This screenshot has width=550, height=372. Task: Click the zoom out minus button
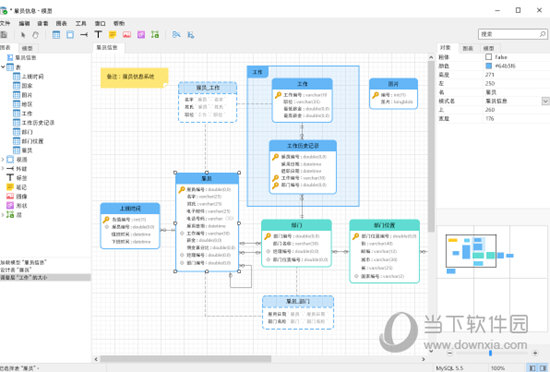[x=450, y=353]
